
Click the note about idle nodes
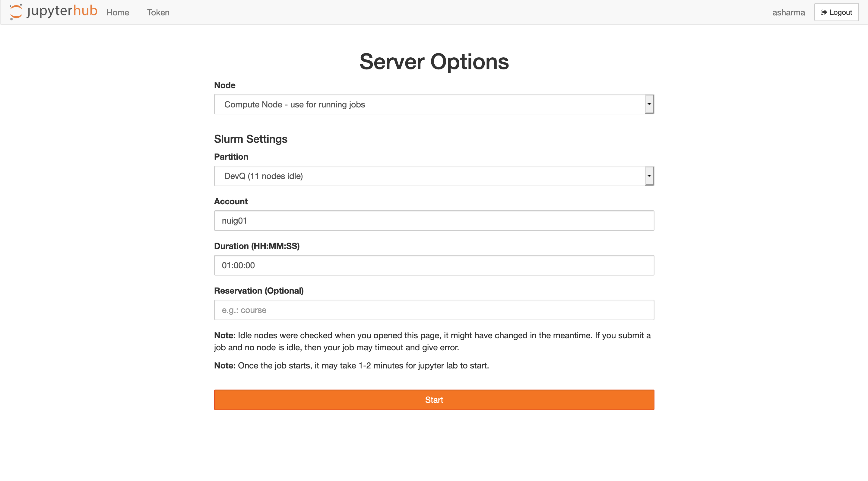[433, 342]
